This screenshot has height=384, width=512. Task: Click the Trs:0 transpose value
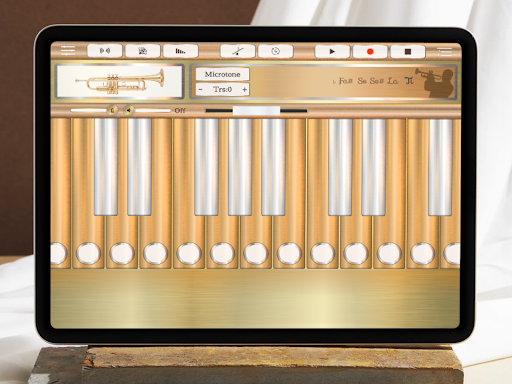pos(223,89)
